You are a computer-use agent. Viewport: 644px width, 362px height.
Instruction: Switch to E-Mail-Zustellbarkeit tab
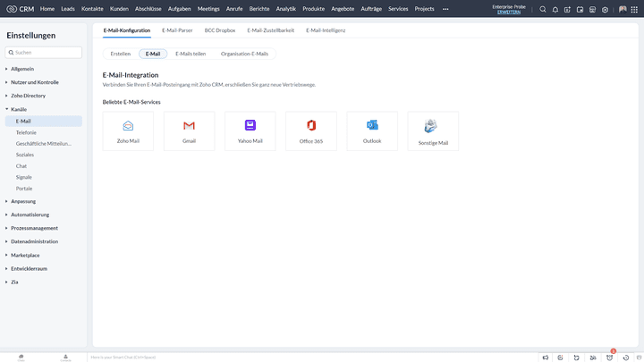tap(271, 30)
